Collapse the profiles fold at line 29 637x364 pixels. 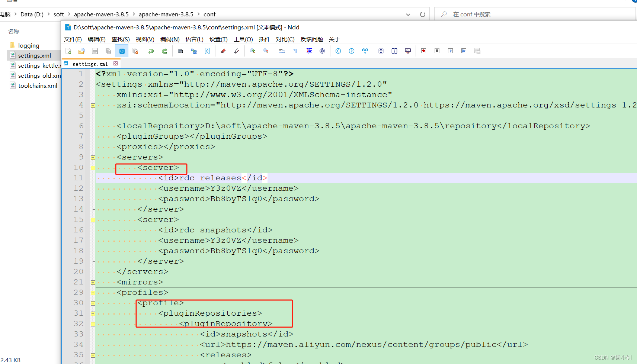pyautogui.click(x=93, y=293)
